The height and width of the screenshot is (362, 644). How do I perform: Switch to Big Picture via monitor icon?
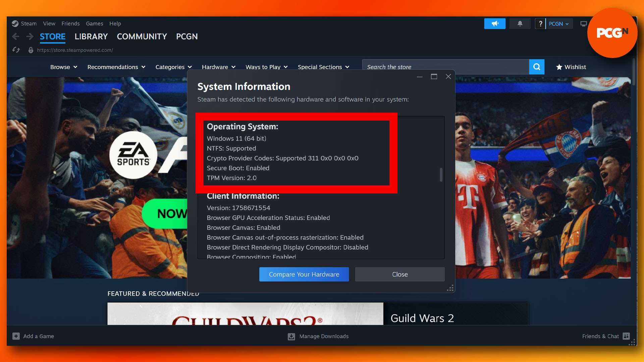584,24
